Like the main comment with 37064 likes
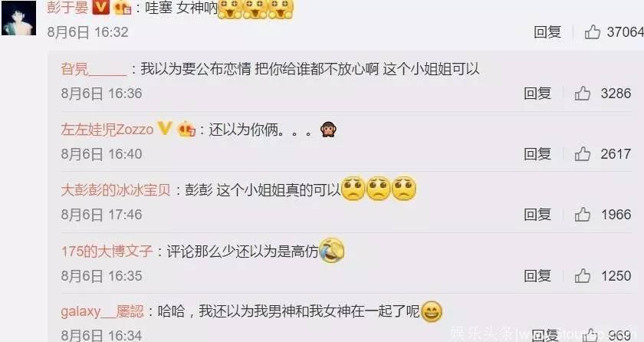The height and width of the screenshot is (342, 644). [592, 31]
